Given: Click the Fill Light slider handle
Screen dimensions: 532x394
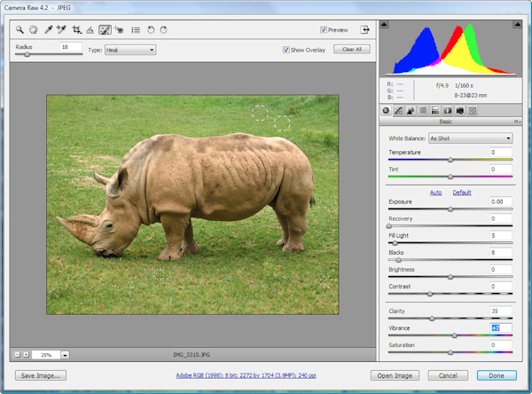Looking at the screenshot, I should (x=395, y=243).
